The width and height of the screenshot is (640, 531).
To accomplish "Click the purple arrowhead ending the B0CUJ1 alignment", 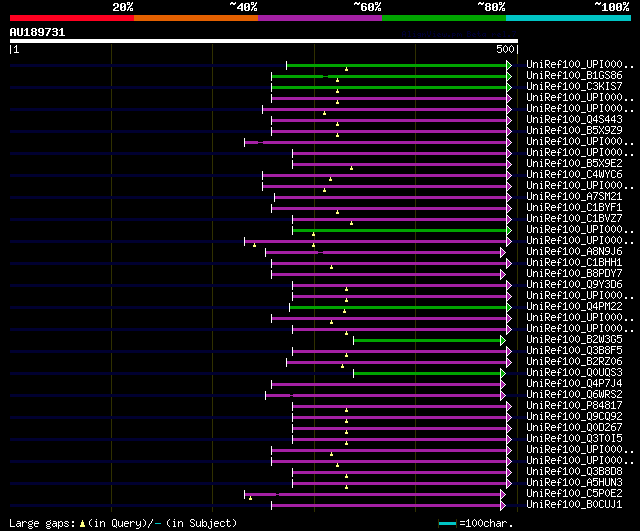I will point(503,506).
